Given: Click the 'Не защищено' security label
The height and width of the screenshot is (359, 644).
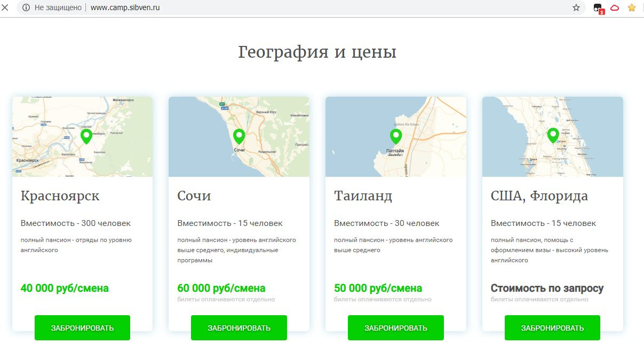Looking at the screenshot, I should 58,7.
